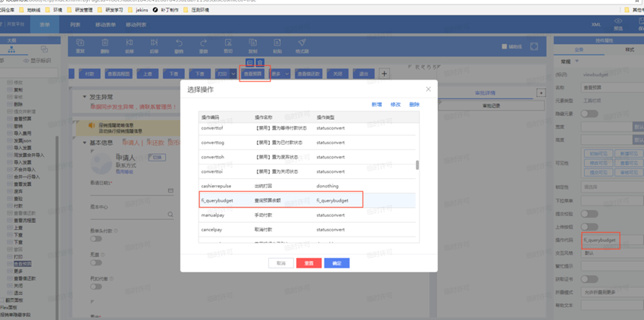Tick the 辅助线 checkbox
644x320 pixels.
click(505, 47)
